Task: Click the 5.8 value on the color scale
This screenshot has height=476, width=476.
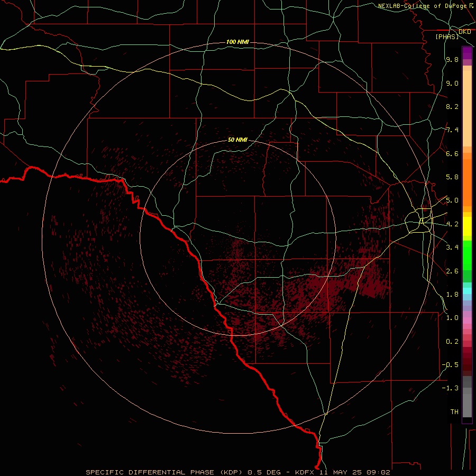Action: (x=452, y=177)
